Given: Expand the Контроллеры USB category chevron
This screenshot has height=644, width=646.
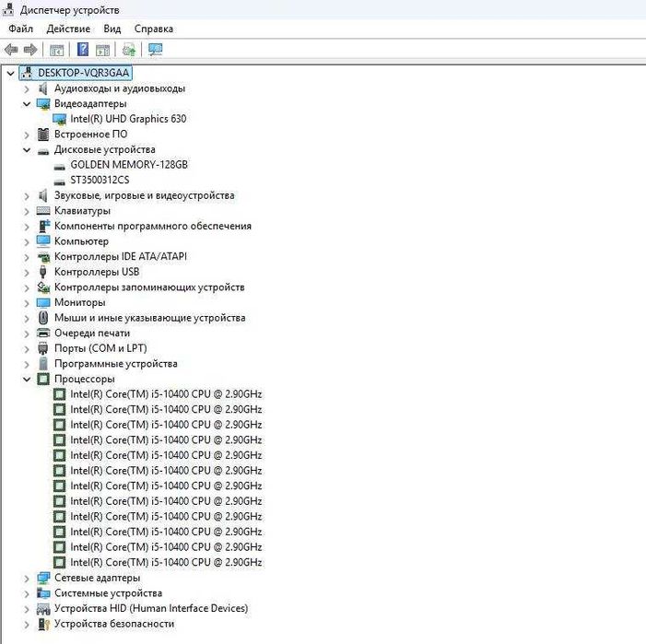Looking at the screenshot, I should (x=27, y=273).
